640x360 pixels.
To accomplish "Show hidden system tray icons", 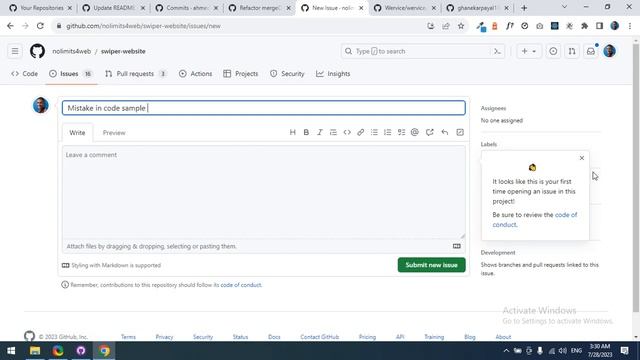I will click(506, 351).
